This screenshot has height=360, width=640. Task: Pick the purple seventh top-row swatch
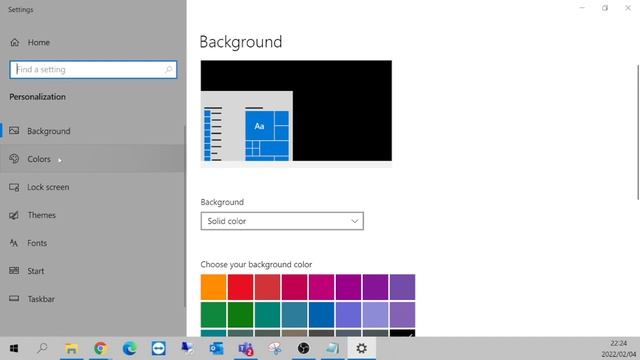[x=375, y=287]
